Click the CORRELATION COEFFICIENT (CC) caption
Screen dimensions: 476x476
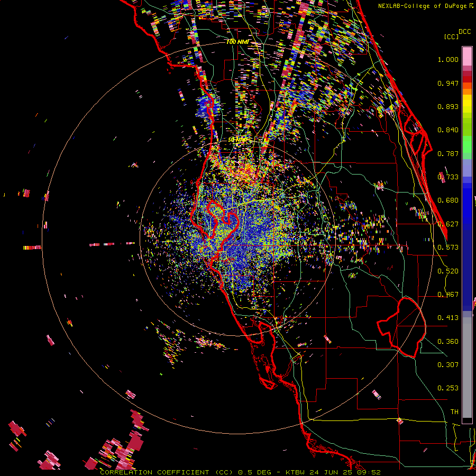click(x=167, y=472)
